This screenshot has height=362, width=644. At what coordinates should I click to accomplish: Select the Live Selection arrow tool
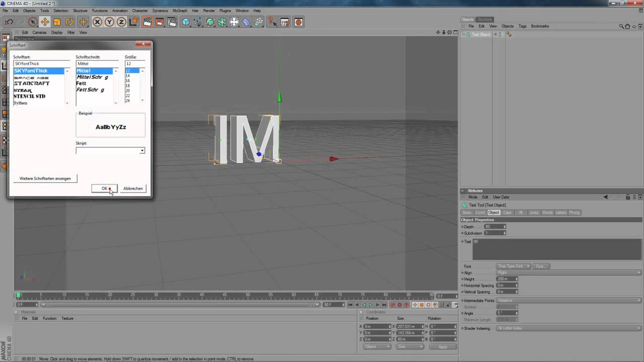[x=33, y=22]
